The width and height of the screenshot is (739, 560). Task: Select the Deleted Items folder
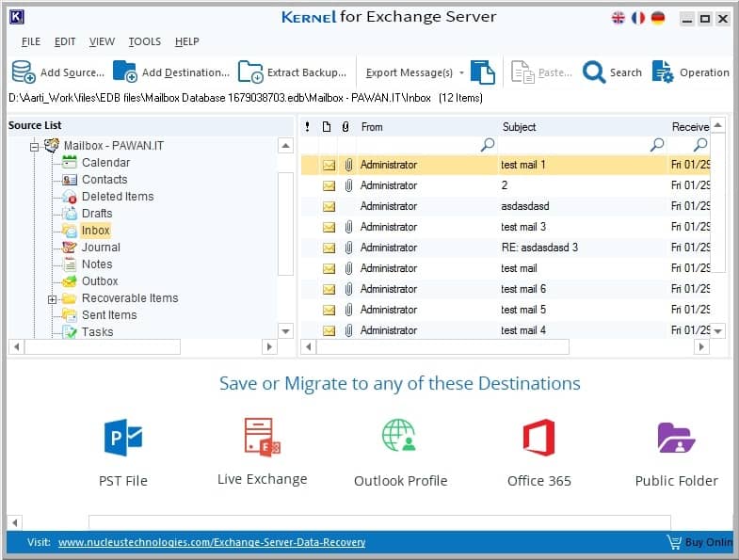pos(118,197)
